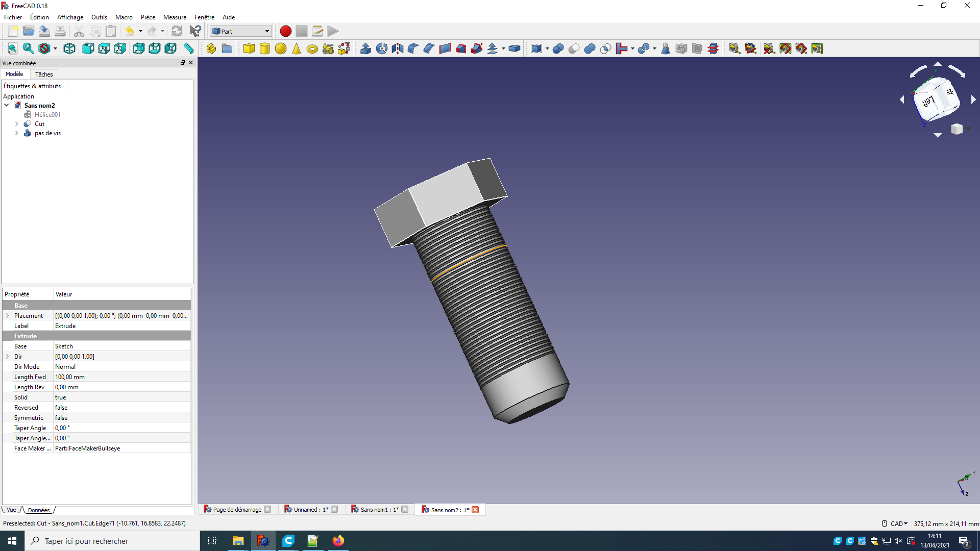This screenshot has height=551, width=980.
Task: Expand the Cut tree item
Action: click(x=16, y=124)
